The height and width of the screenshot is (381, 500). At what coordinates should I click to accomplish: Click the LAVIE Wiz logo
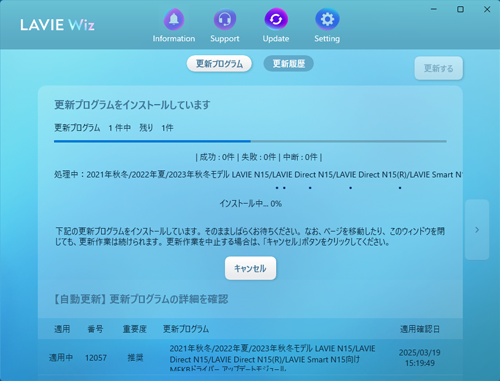(57, 25)
